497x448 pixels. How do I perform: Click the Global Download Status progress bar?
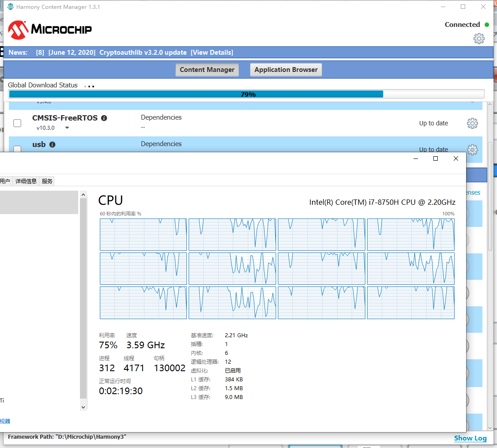point(246,94)
